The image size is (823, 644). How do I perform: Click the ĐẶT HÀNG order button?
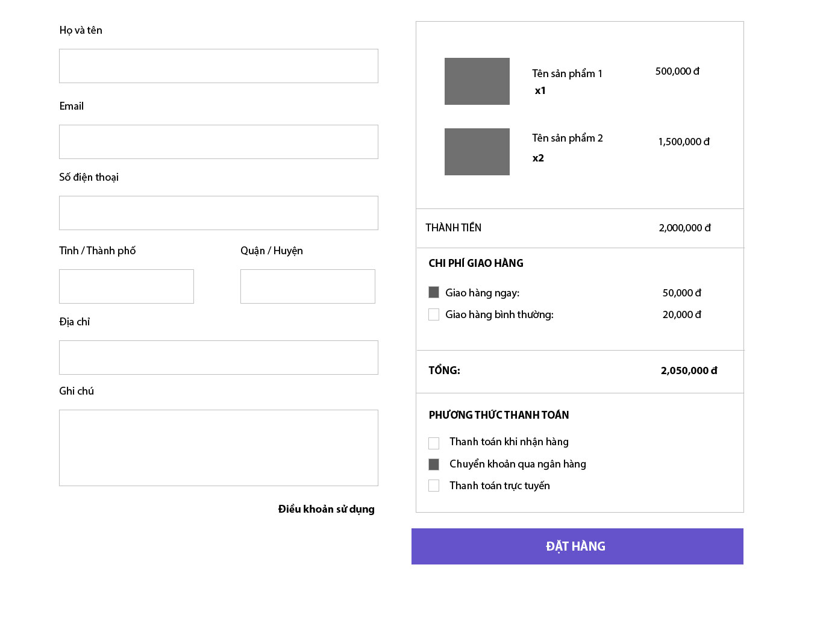coord(577,546)
